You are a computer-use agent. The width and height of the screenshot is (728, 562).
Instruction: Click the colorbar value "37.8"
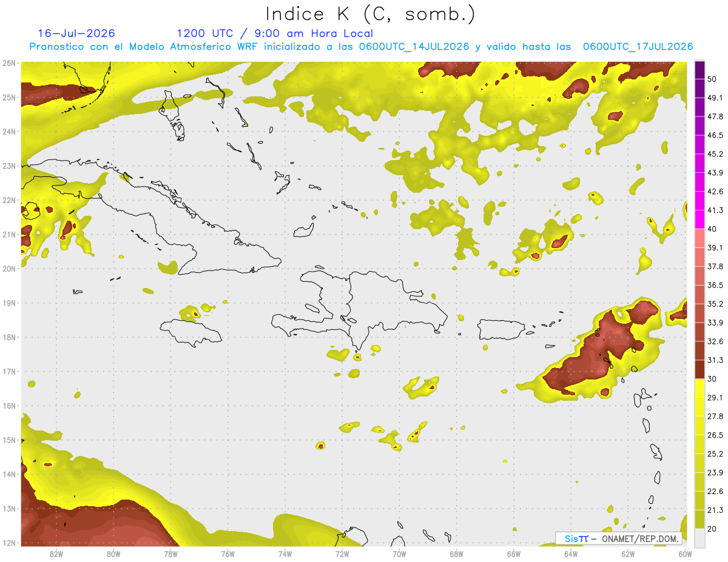[x=715, y=267]
